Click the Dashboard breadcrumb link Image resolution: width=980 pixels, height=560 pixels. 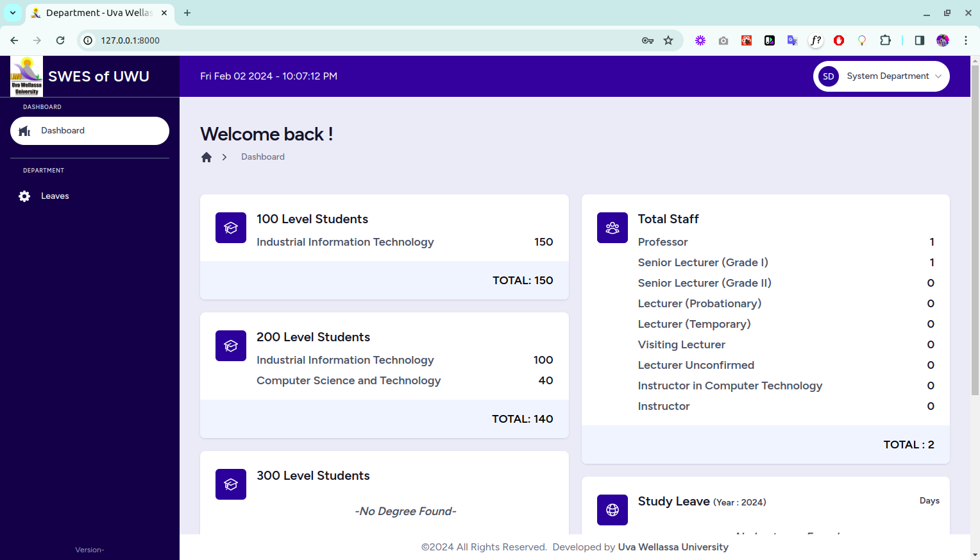coord(262,157)
